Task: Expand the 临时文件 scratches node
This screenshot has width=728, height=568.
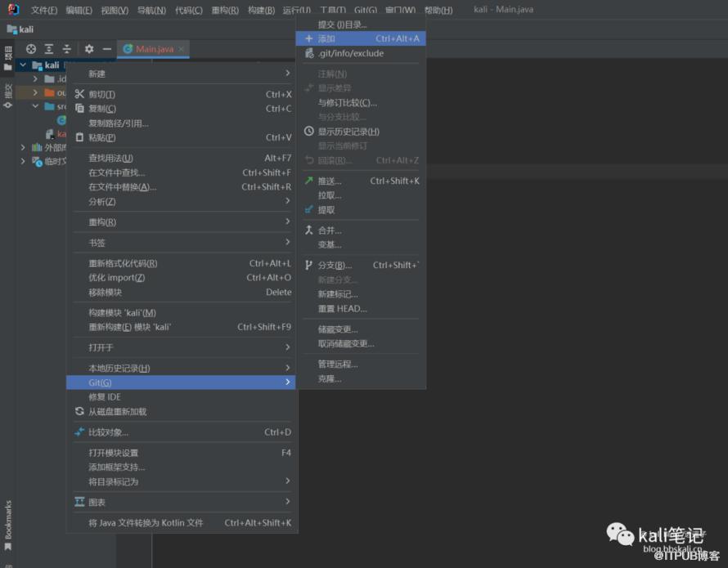Action: coord(23,162)
